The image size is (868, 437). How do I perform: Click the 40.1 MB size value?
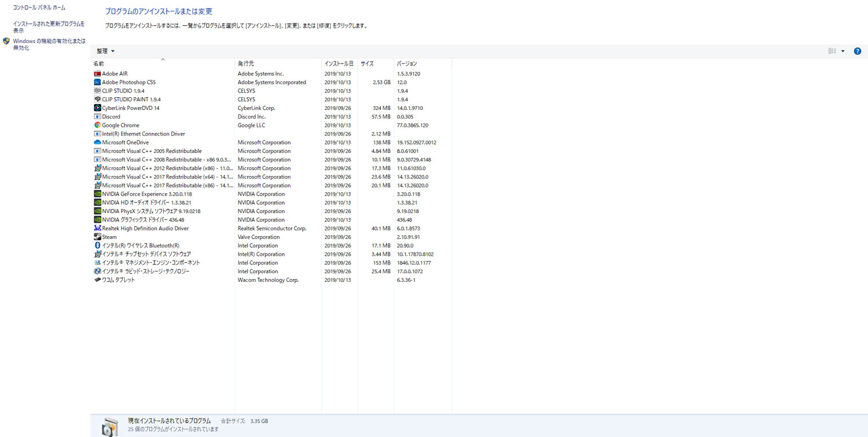coord(381,228)
